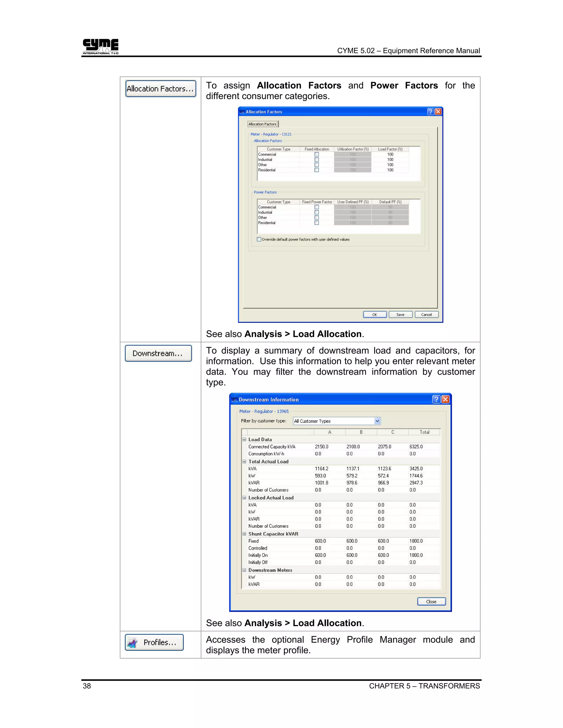Image resolution: width=563 pixels, height=728 pixels.
Task: Click the Load Factor (%) column header
Action: 390,149
